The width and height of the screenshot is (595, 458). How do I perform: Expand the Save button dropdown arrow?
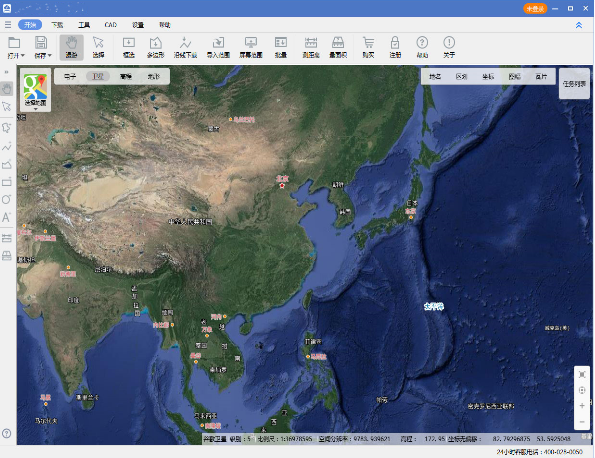(50, 56)
